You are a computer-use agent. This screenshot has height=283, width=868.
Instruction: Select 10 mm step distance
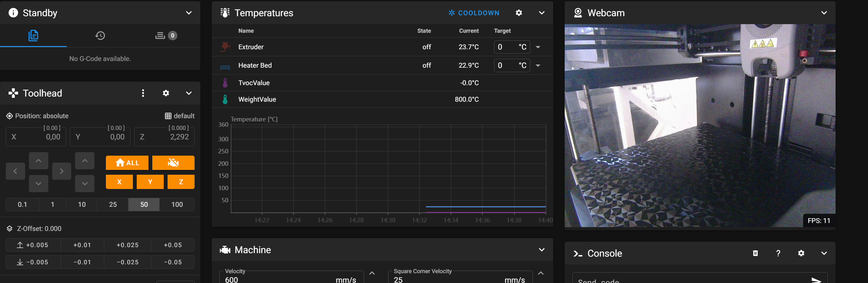pos(81,205)
